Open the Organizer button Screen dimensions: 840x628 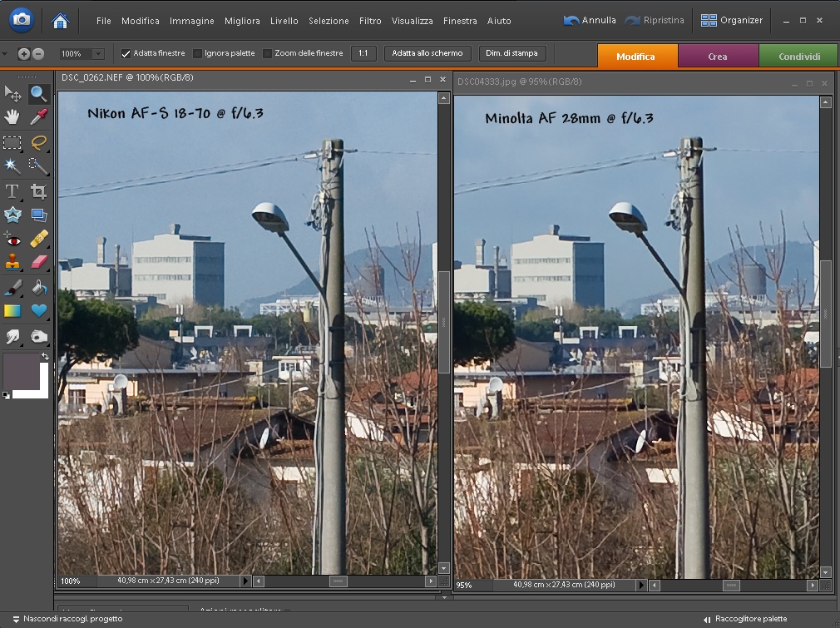click(732, 20)
